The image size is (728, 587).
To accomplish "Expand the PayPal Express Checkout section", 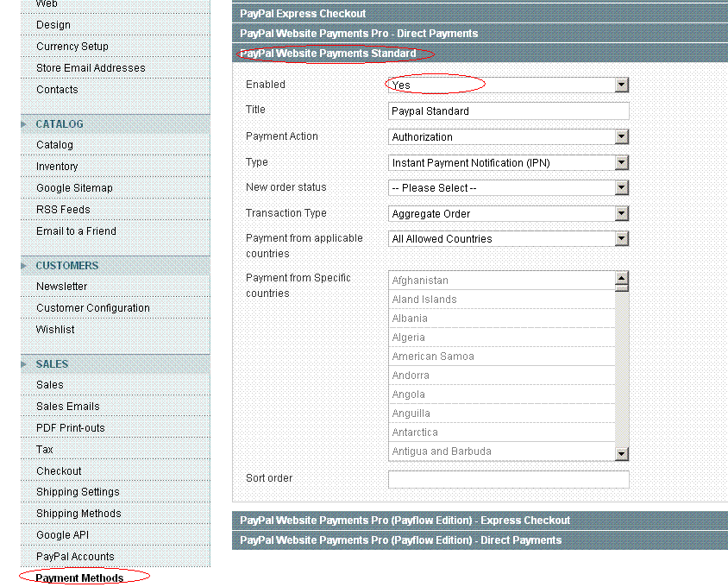I will click(480, 14).
